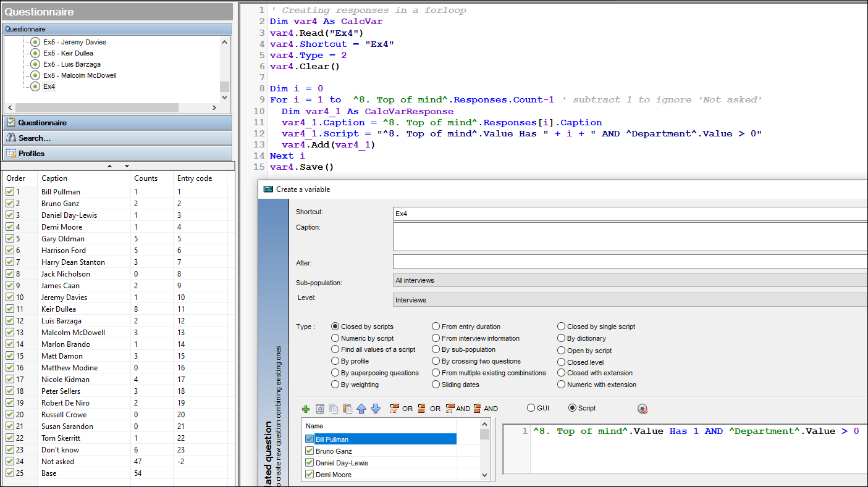Click the copy response icon
868x487 pixels.
coord(334,409)
